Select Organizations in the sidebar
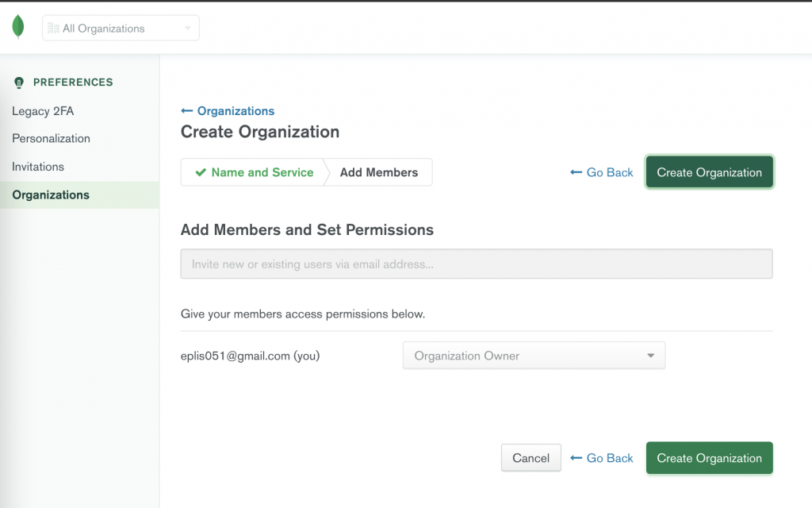This screenshot has height=508, width=812. pyautogui.click(x=51, y=194)
